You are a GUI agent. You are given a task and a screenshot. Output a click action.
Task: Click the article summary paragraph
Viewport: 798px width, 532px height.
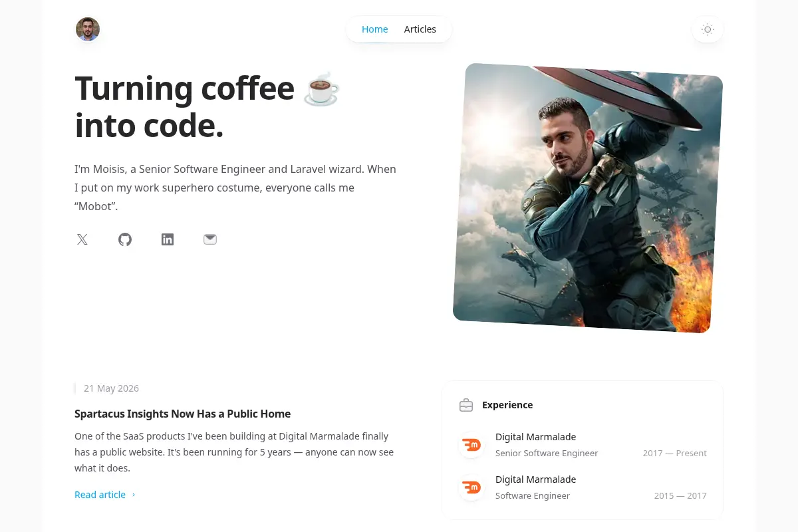pos(234,452)
